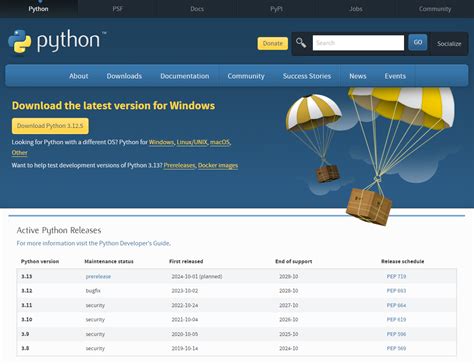
Task: Click version cell '3.11'
Action: tap(27, 305)
